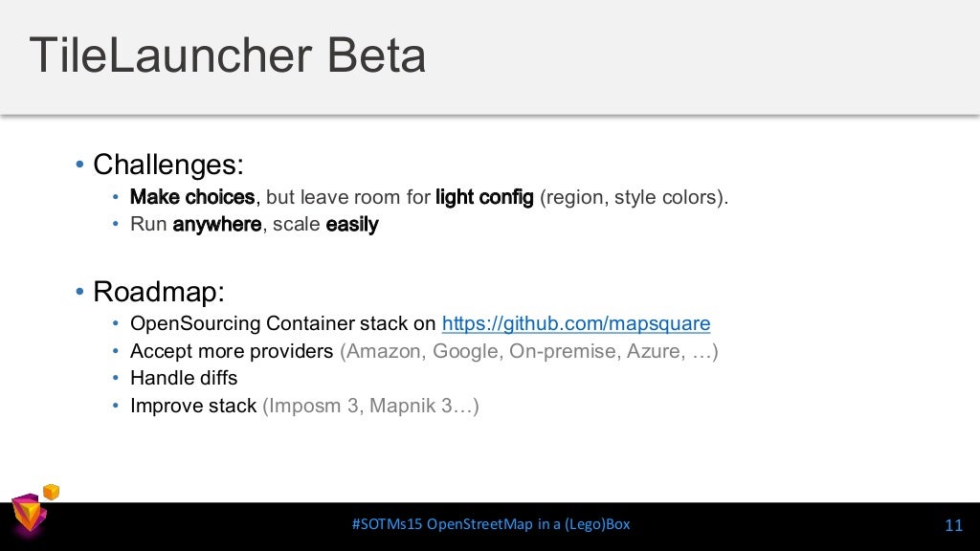Image resolution: width=980 pixels, height=551 pixels.
Task: Open the github.com/mapsquare hyperlink
Action: 575,323
